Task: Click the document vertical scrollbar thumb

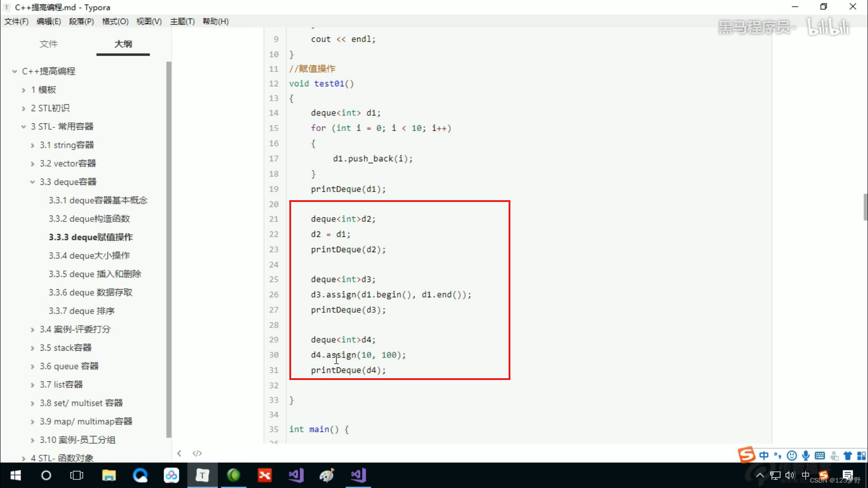Action: coord(865,207)
